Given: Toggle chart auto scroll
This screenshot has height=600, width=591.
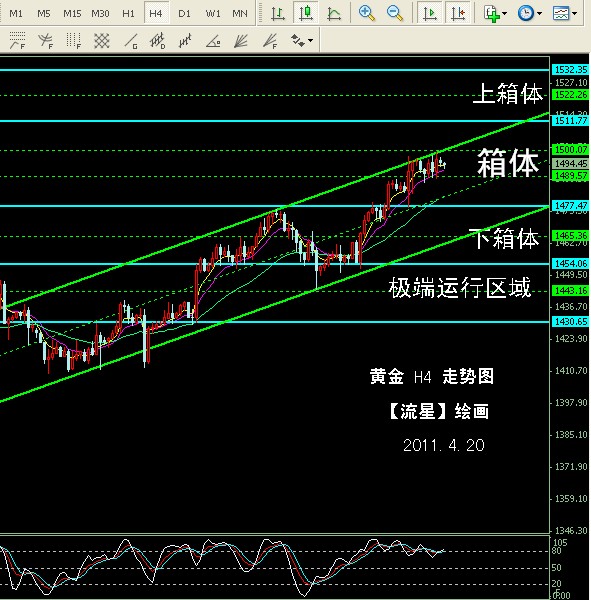Looking at the screenshot, I should (x=430, y=13).
